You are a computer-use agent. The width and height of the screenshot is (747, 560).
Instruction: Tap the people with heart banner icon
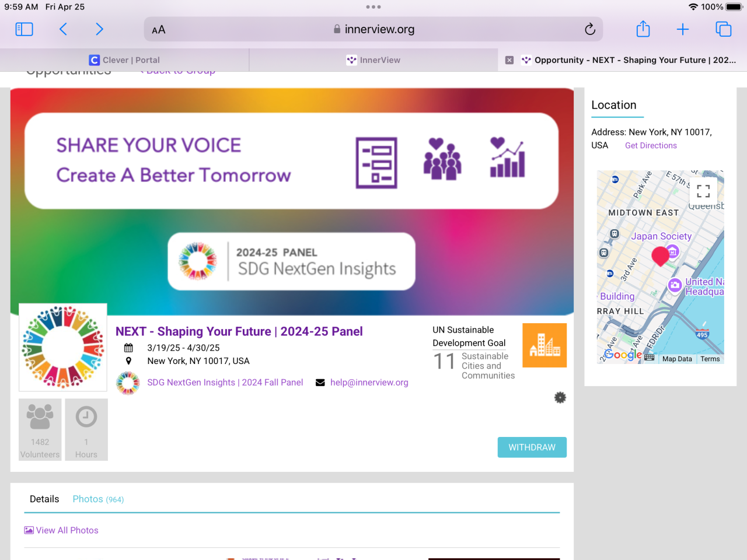(442, 159)
